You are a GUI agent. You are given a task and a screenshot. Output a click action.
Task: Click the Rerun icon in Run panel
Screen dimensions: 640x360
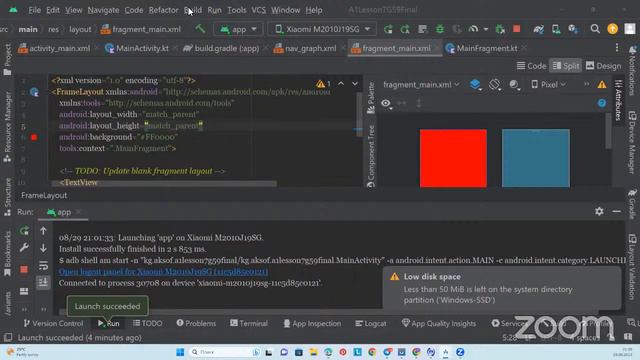tap(24, 231)
